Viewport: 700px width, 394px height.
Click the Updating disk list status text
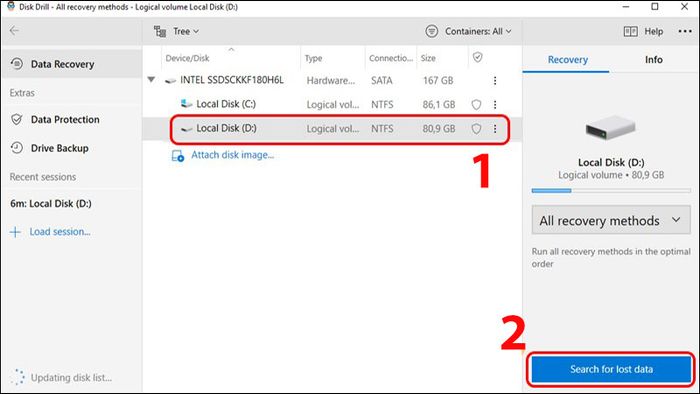coord(71,377)
